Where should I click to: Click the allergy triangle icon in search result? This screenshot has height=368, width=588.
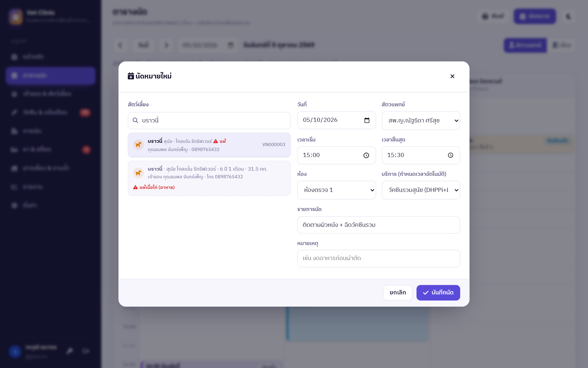[x=216, y=141]
